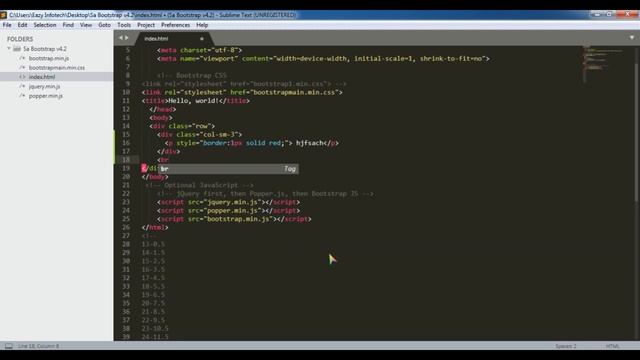The width and height of the screenshot is (640, 360).
Task: Click the Sublime Text title bar icon
Action: click(4, 15)
